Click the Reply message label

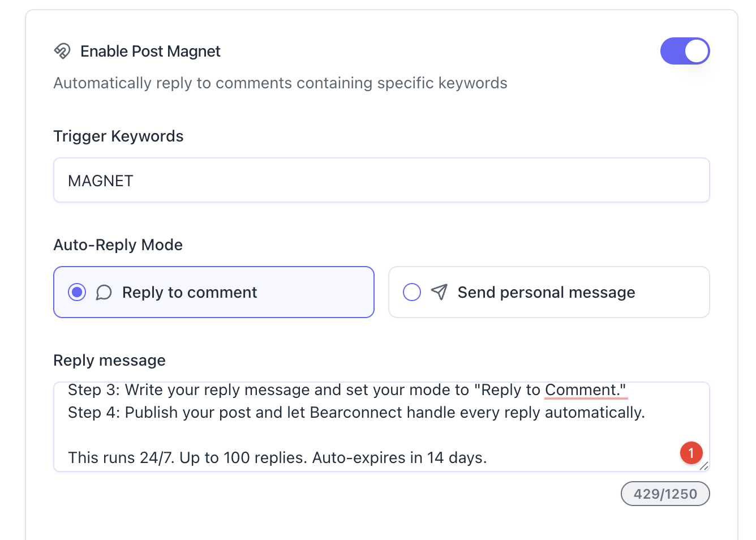click(109, 361)
